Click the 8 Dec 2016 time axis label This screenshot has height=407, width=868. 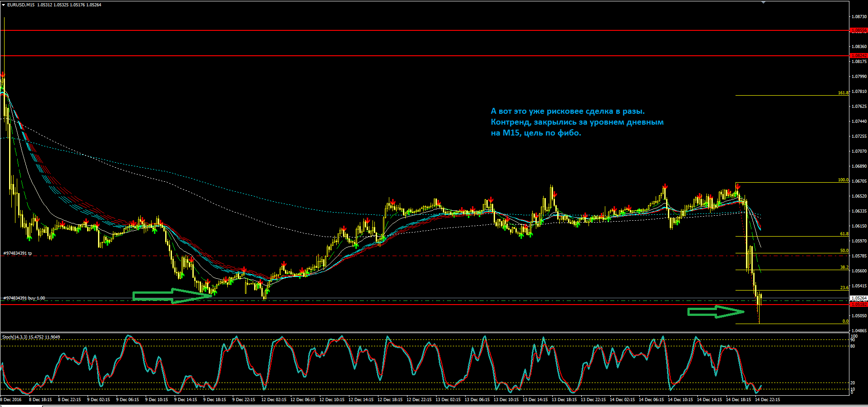pyautogui.click(x=11, y=400)
